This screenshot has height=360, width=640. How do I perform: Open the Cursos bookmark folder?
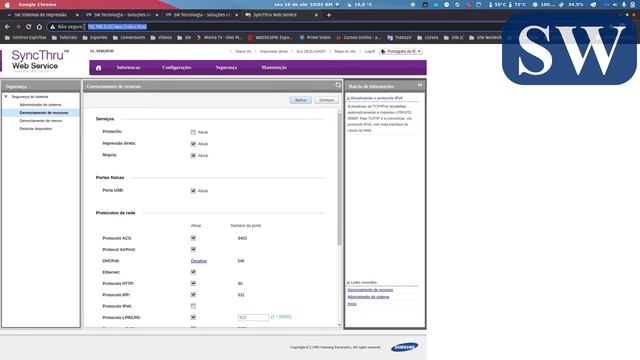[427, 38]
